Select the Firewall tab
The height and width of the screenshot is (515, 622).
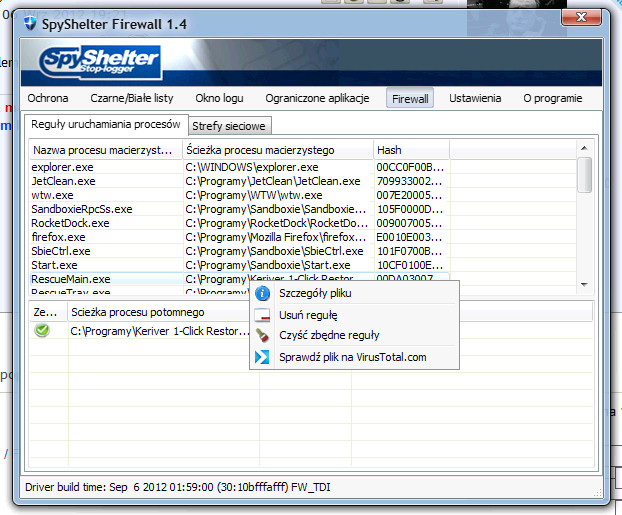point(410,98)
